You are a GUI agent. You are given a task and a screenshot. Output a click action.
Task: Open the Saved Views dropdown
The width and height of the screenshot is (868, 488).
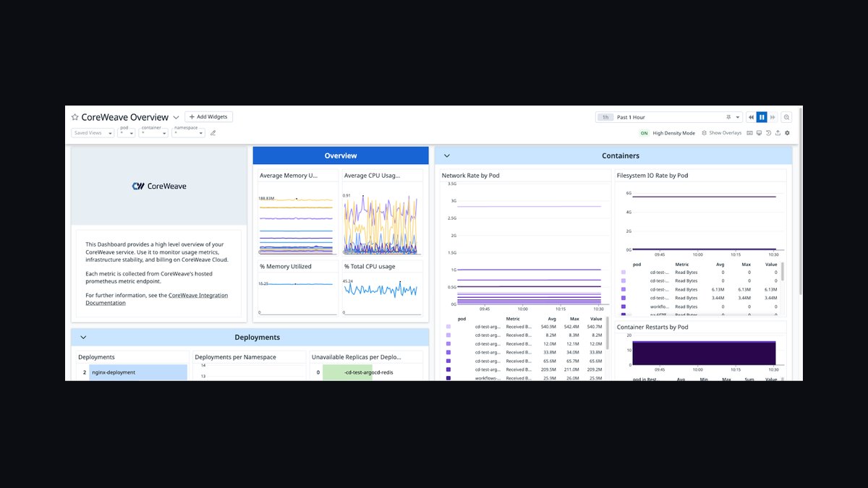(93, 133)
